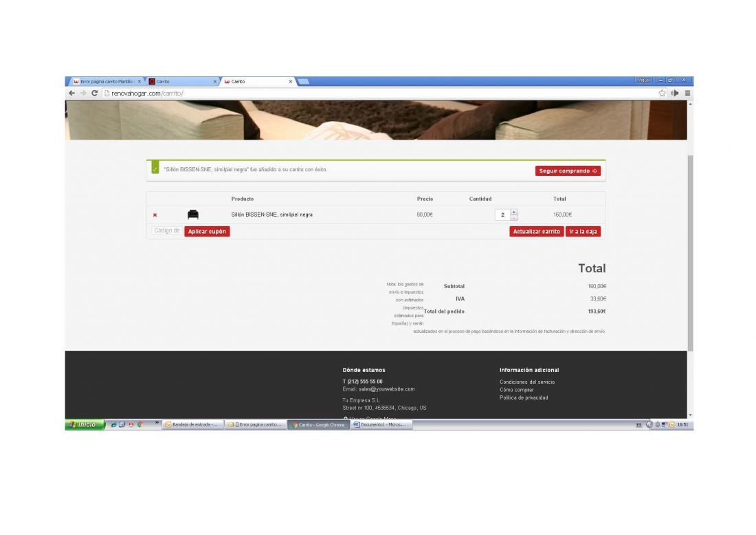Screen dimensions: 756x535
Task: Click the sales@yourwebsite.com email link
Action: [x=387, y=389]
